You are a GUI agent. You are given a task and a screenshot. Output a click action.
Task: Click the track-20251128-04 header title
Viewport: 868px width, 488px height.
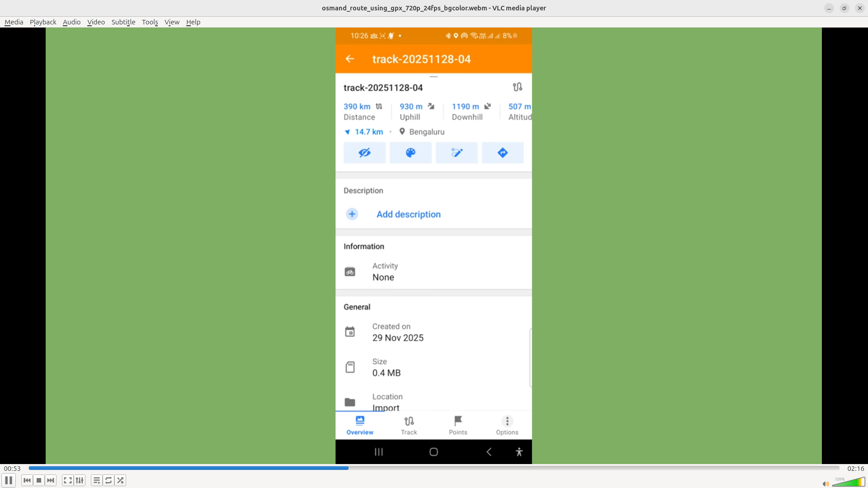[x=421, y=59]
